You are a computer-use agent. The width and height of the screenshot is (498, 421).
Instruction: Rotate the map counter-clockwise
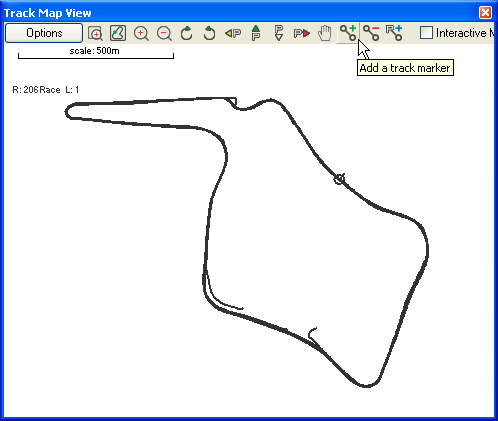point(209,33)
